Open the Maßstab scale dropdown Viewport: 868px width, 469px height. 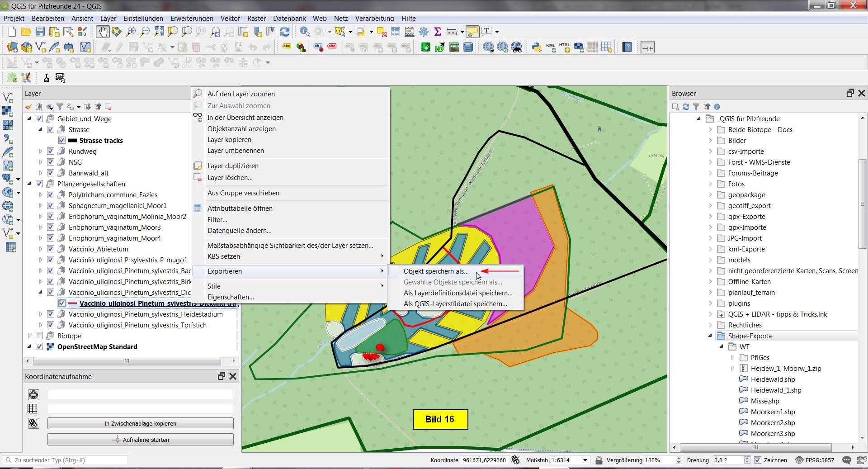click(x=585, y=460)
